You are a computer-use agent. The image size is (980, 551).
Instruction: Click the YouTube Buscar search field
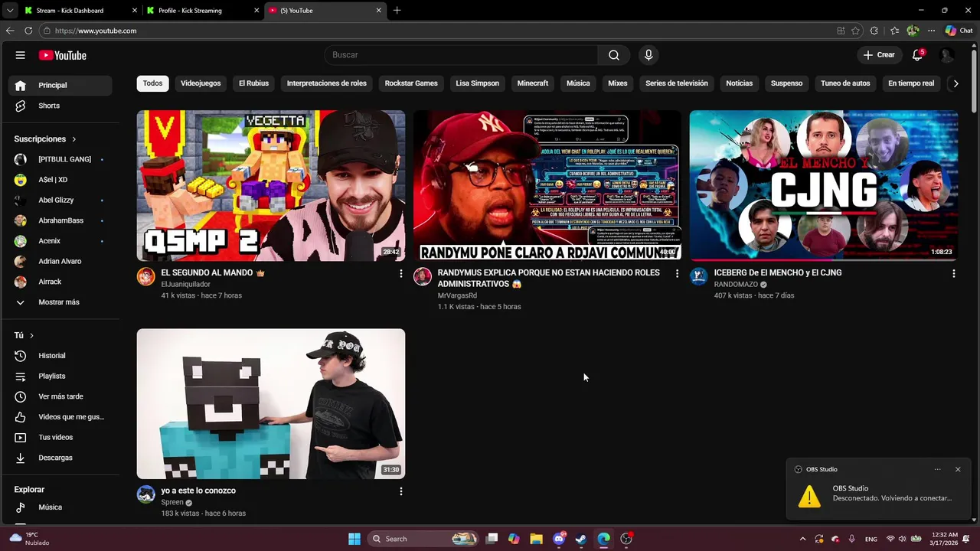click(x=461, y=55)
